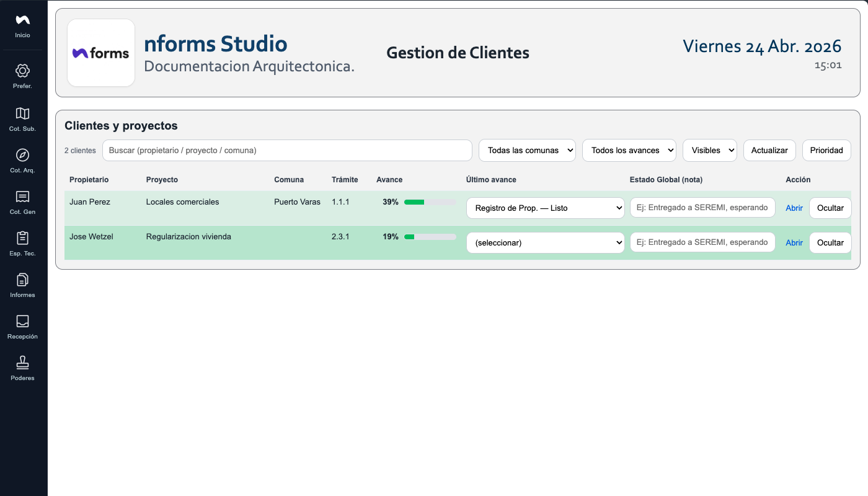The height and width of the screenshot is (496, 868).
Task: Select the Juan Perez owner cell
Action: click(90, 202)
